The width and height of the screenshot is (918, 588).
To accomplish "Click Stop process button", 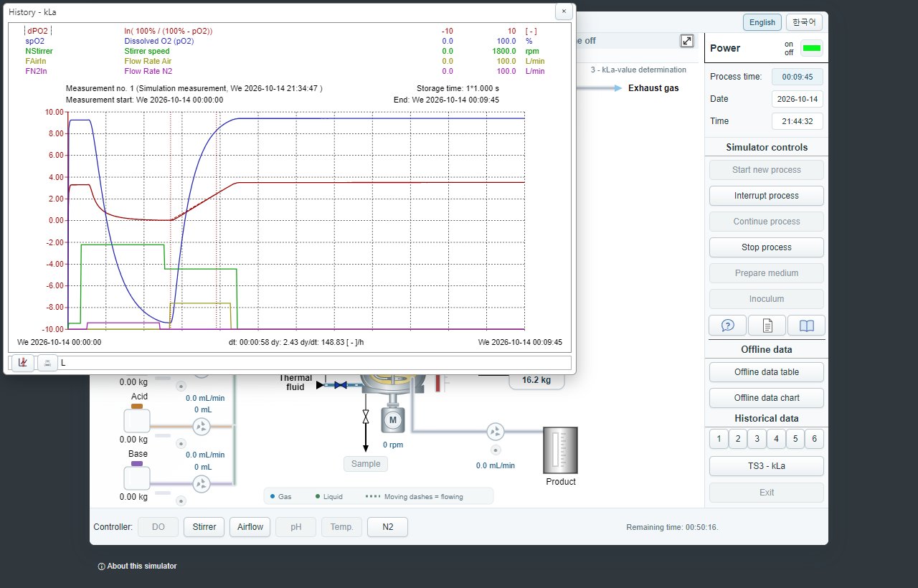I will 766,247.
